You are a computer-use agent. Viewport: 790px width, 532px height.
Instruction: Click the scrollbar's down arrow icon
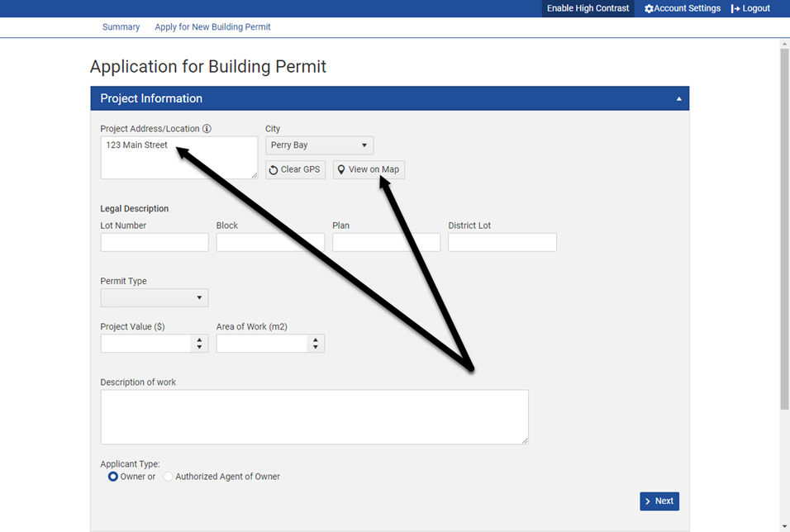783,524
